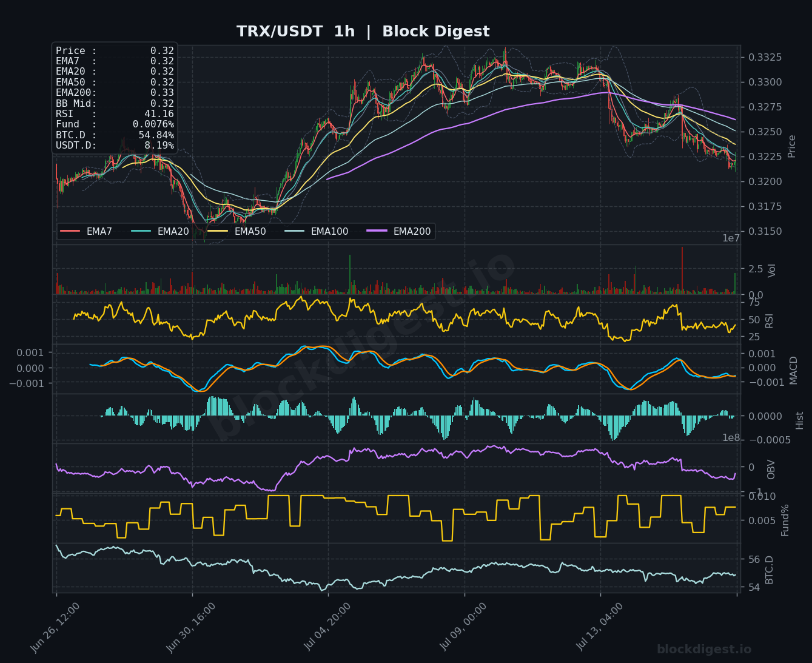The image size is (812, 663).
Task: Click the EMA200 value 0.33 in info box
Action: point(162,93)
